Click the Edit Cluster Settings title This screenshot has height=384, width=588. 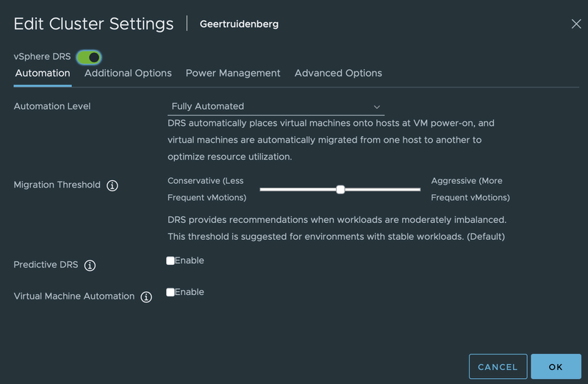pos(94,24)
